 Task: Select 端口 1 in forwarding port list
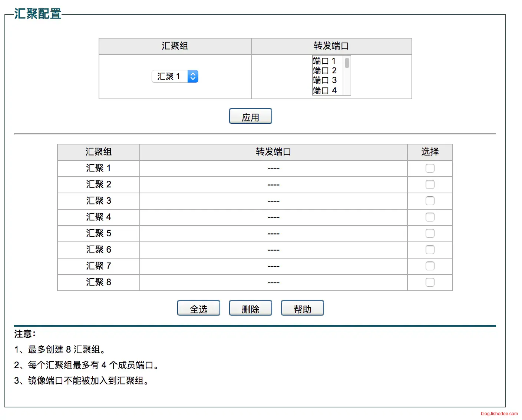(x=324, y=61)
